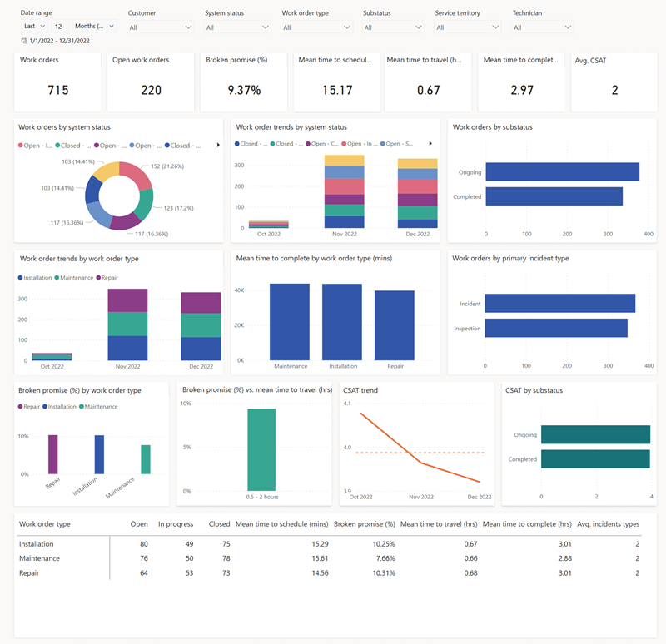666x644 pixels.
Task: Click the '0.5 - 2 hours' teal bar
Action: click(261, 449)
